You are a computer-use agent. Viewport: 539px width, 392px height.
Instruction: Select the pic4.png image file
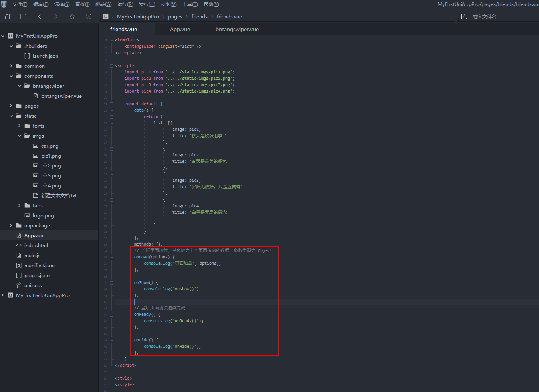click(x=51, y=186)
